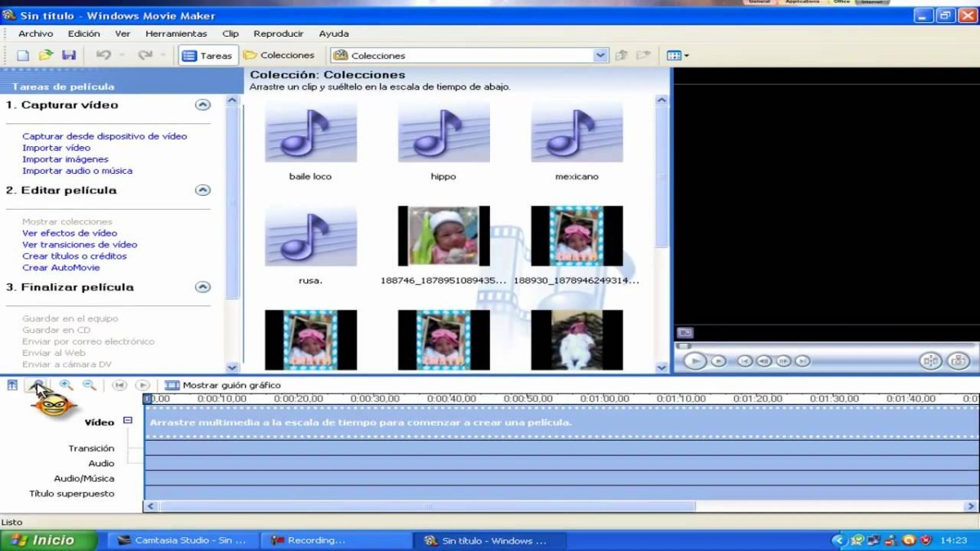The width and height of the screenshot is (980, 551).
Task: Click Ver transiciones de vídeo link
Action: click(80, 244)
